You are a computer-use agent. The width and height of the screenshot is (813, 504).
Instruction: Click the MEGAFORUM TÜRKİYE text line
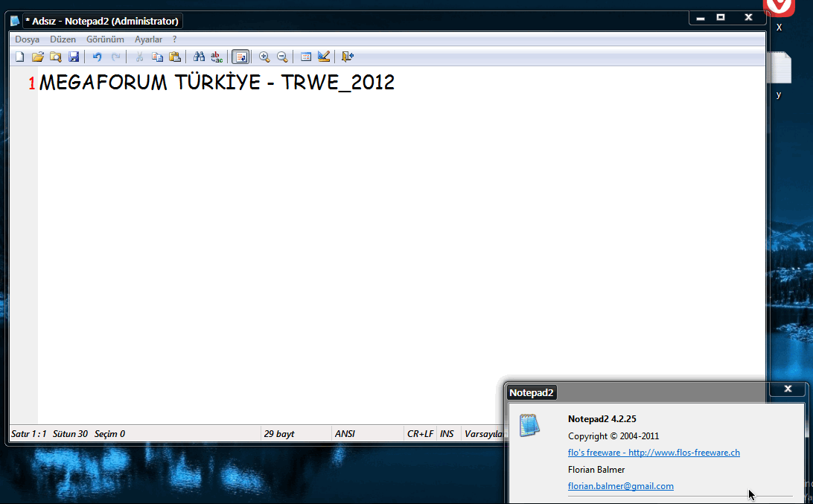pyautogui.click(x=217, y=83)
